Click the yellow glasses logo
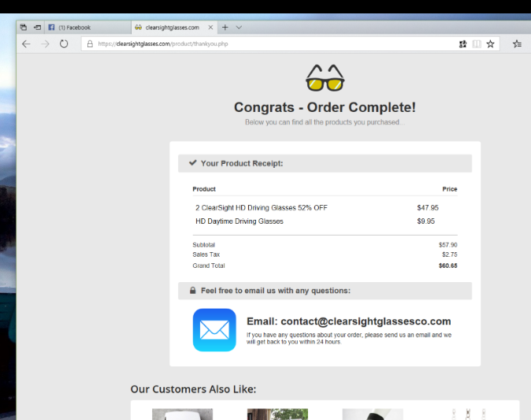The height and width of the screenshot is (420, 531). click(x=325, y=78)
